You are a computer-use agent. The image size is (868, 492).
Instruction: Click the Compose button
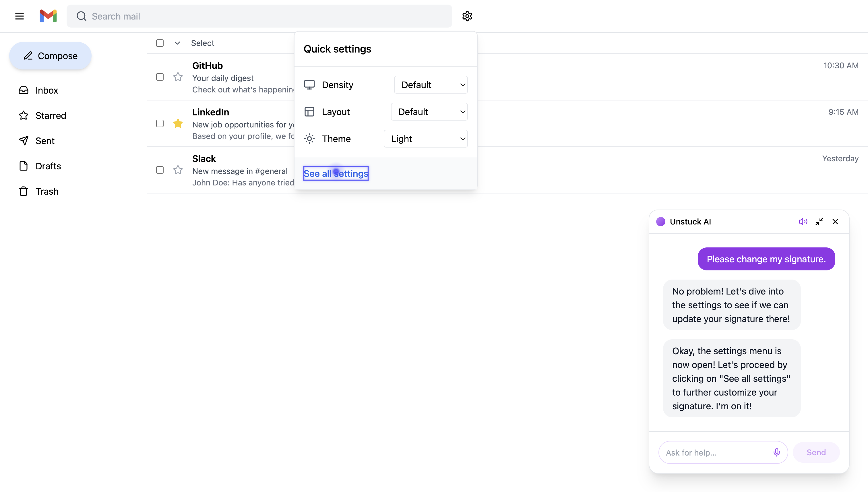click(50, 56)
